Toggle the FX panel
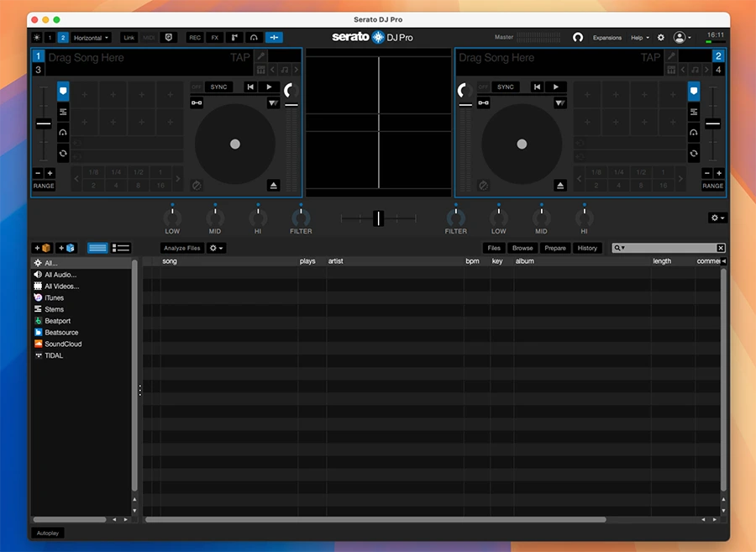 214,38
